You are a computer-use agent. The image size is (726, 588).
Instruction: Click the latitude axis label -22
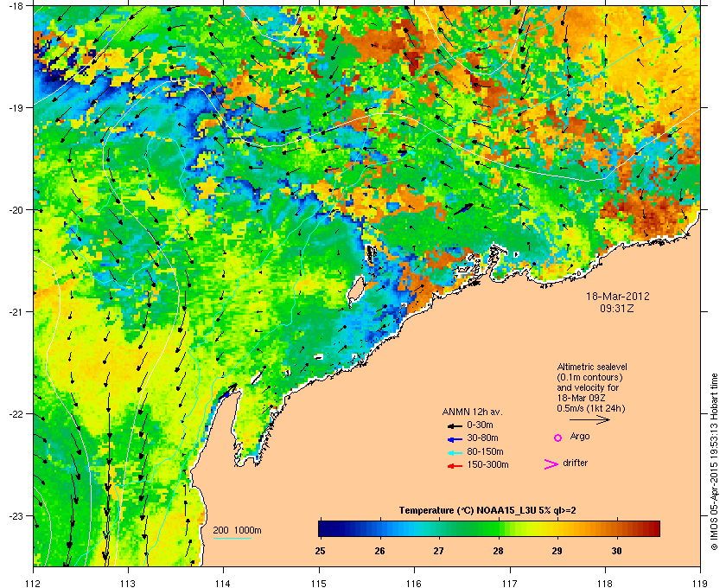16,413
